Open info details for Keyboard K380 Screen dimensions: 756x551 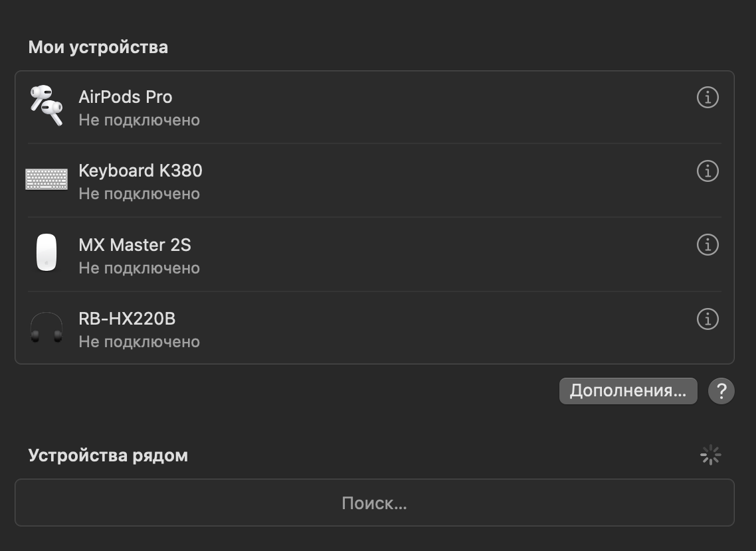pos(708,171)
